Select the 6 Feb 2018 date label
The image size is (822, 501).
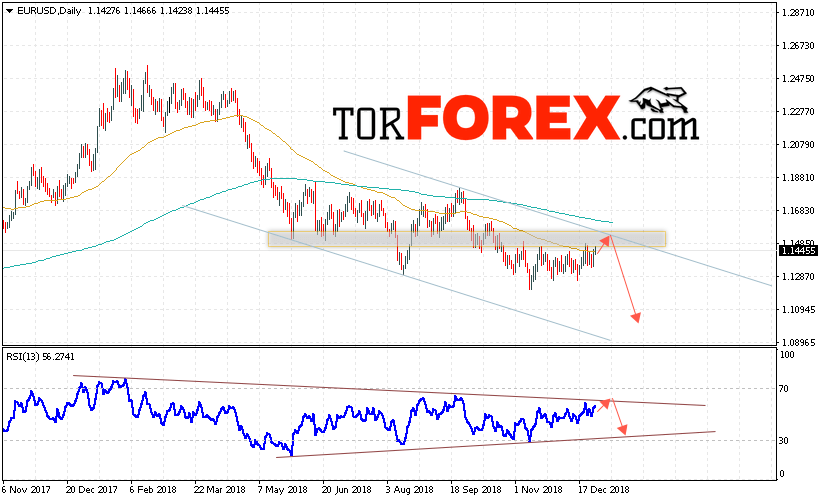tap(153, 490)
